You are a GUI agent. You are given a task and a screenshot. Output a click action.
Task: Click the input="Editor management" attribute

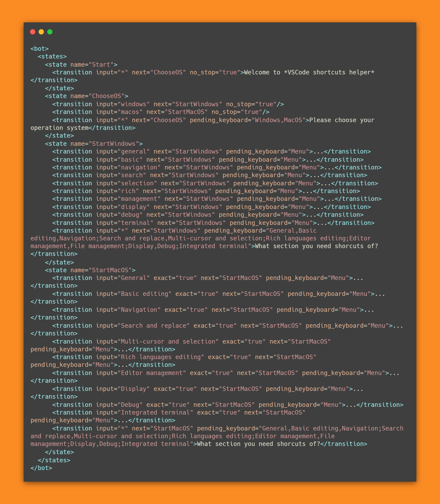[x=141, y=373]
